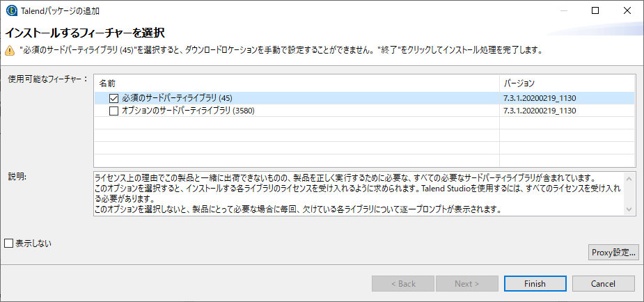Close the Talendパッケージの追加 dialog
The image size is (644, 302).
pos(627,11)
